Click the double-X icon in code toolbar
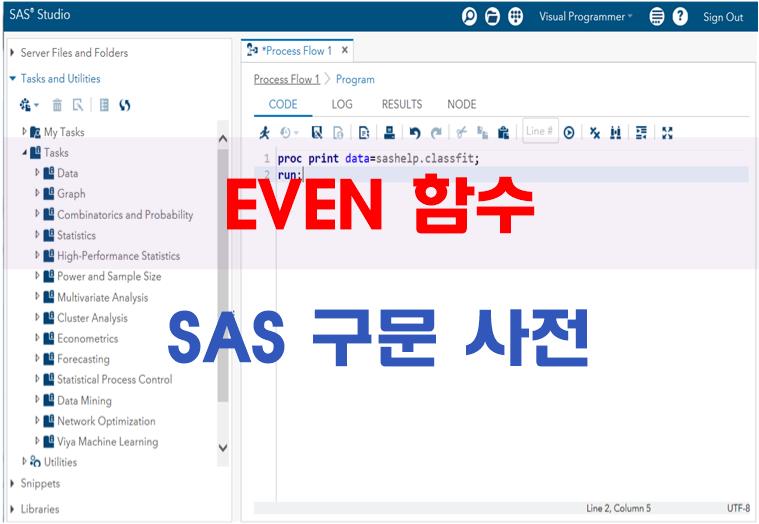The width and height of the screenshot is (759, 524). click(x=595, y=132)
